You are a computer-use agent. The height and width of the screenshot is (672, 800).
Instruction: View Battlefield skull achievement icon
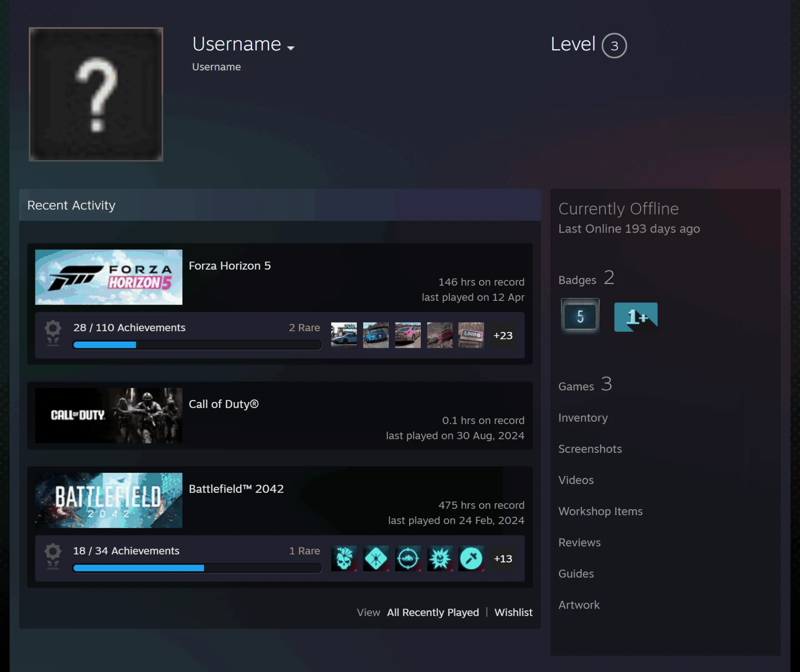click(344, 558)
